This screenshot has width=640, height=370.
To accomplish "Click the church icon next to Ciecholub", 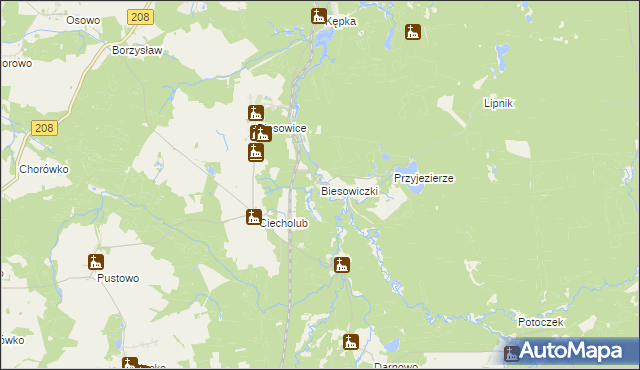I will point(253,217).
